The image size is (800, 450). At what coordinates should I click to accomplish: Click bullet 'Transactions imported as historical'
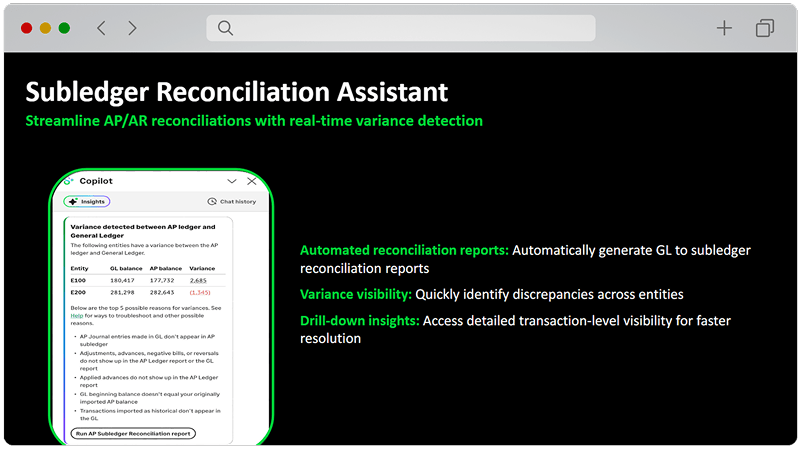pos(150,414)
